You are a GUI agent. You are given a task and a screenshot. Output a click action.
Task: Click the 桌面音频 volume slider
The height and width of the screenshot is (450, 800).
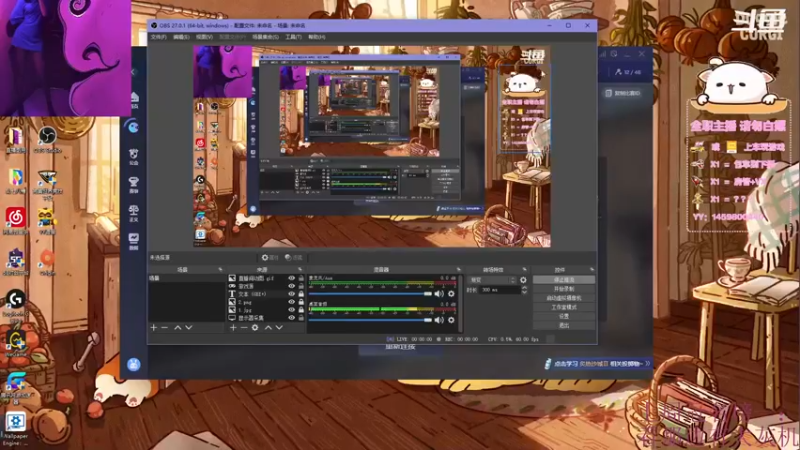(x=370, y=320)
